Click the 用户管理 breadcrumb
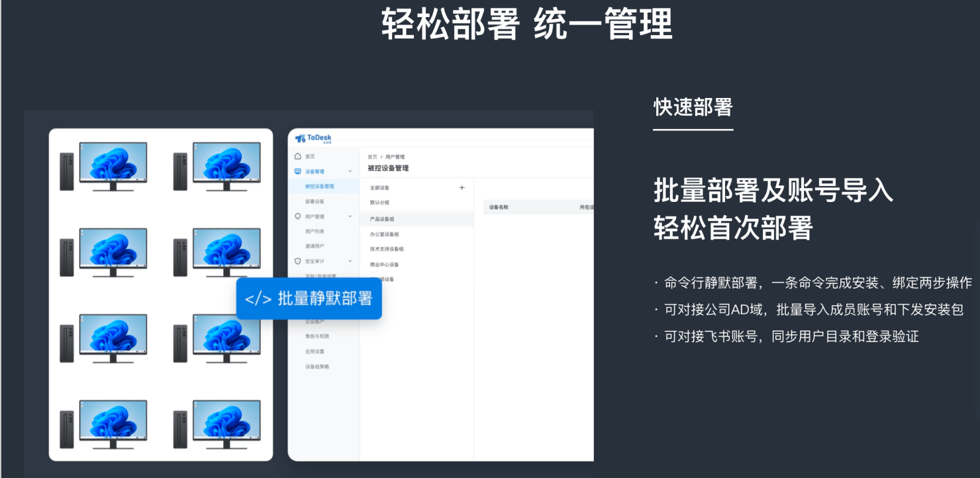This screenshot has height=478, width=980. 394,157
